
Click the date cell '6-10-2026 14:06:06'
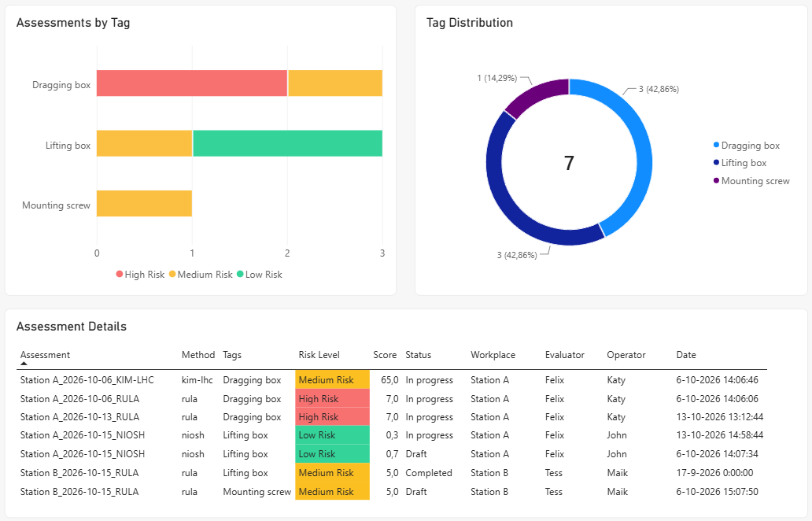tap(718, 399)
